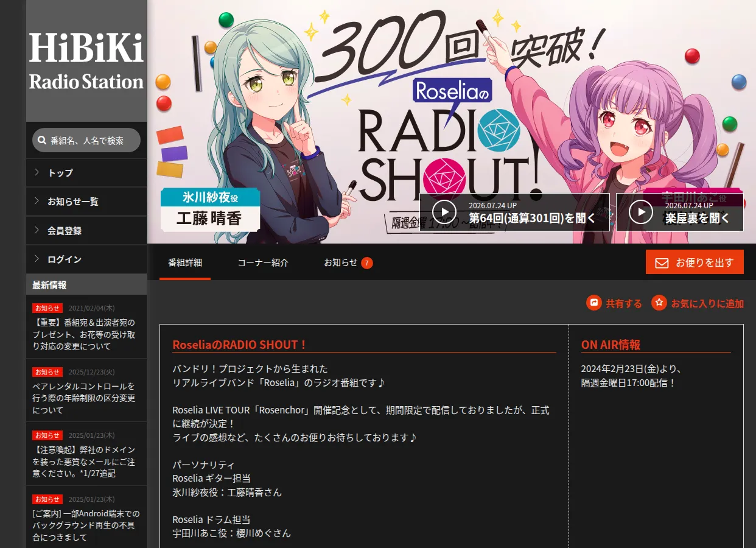Click the date 2025/12/23(火)
Image resolution: width=756 pixels, height=548 pixels.
click(x=91, y=372)
